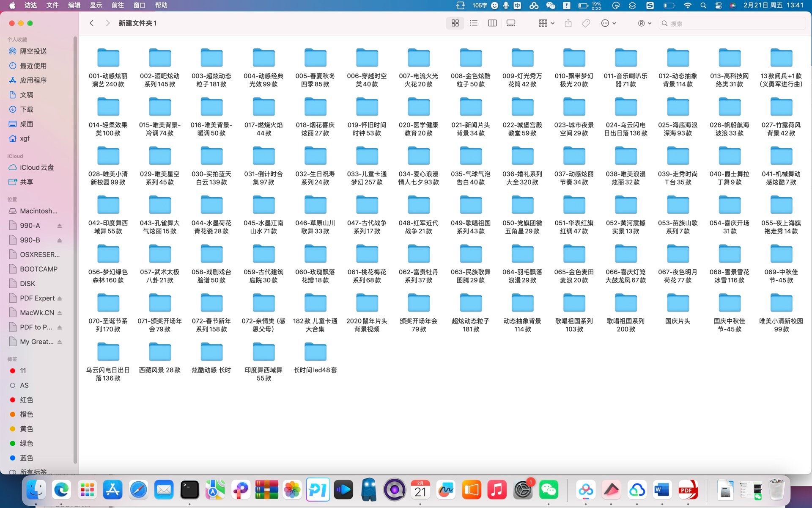The height and width of the screenshot is (508, 812).
Task: Toggle Wi-Fi icon in menu bar
Action: coord(688,6)
